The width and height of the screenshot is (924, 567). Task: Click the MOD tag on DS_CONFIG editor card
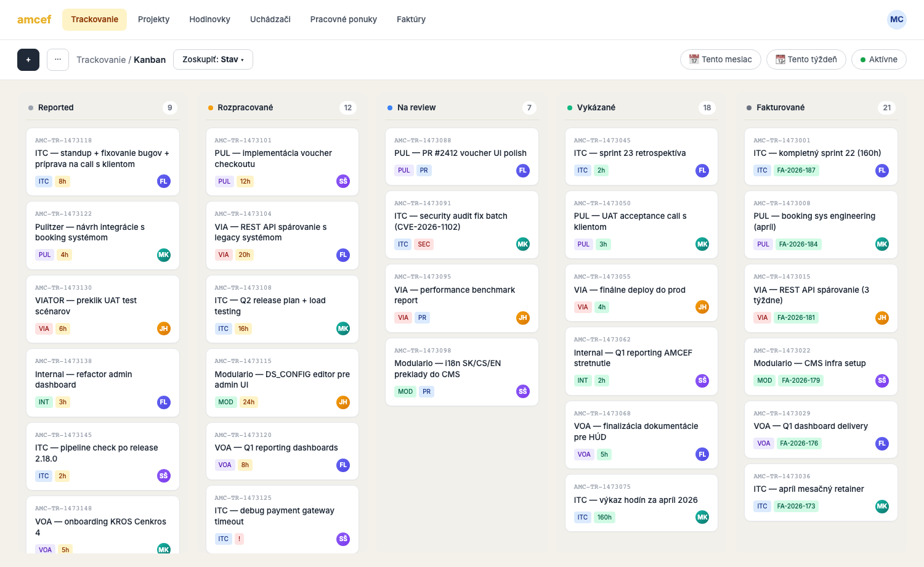(x=225, y=402)
